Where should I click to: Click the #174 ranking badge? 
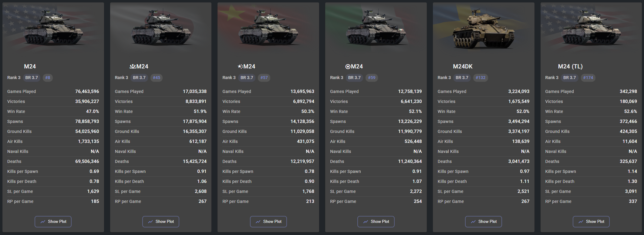tap(588, 78)
